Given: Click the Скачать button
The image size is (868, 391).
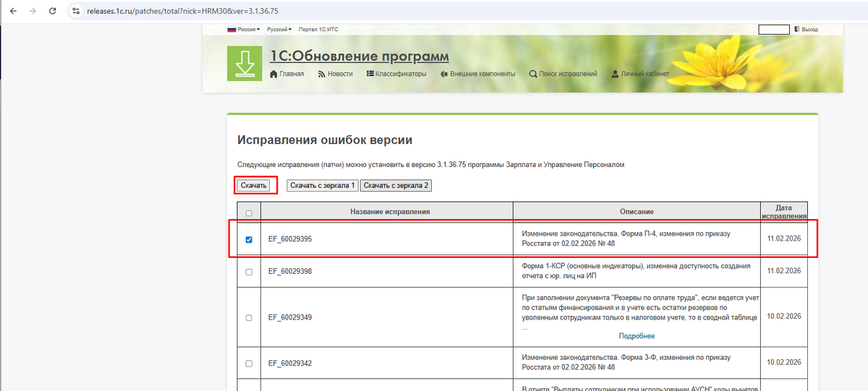Looking at the screenshot, I should click(255, 186).
